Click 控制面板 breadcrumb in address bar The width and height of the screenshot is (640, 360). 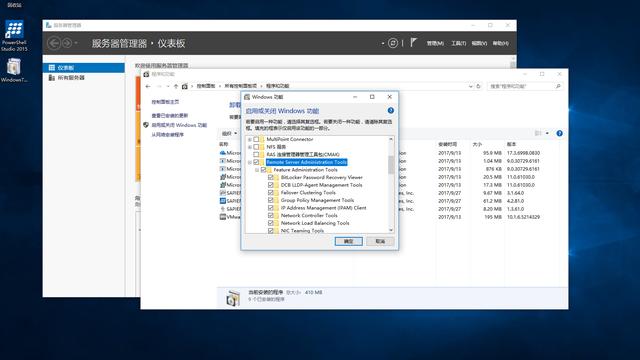[x=206, y=86]
